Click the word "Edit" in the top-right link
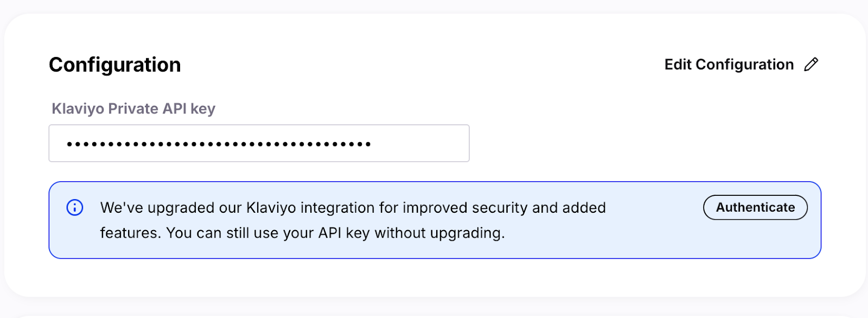The width and height of the screenshot is (868, 318). (x=678, y=65)
